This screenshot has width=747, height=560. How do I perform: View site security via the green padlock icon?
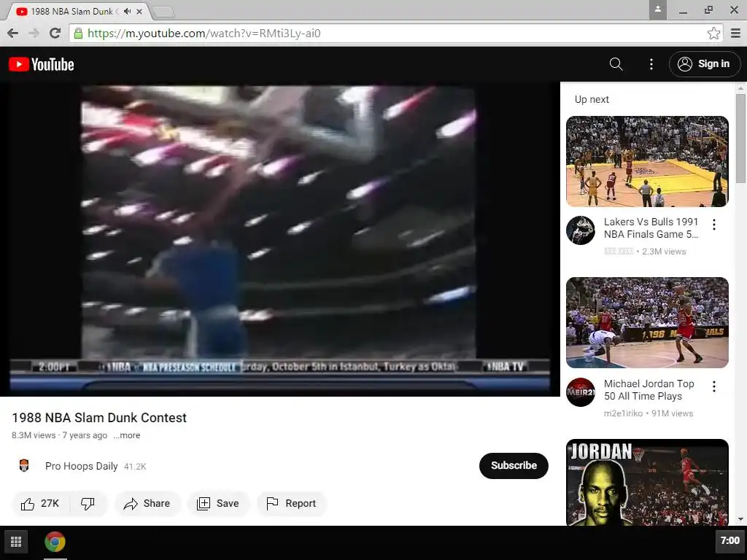(x=79, y=33)
